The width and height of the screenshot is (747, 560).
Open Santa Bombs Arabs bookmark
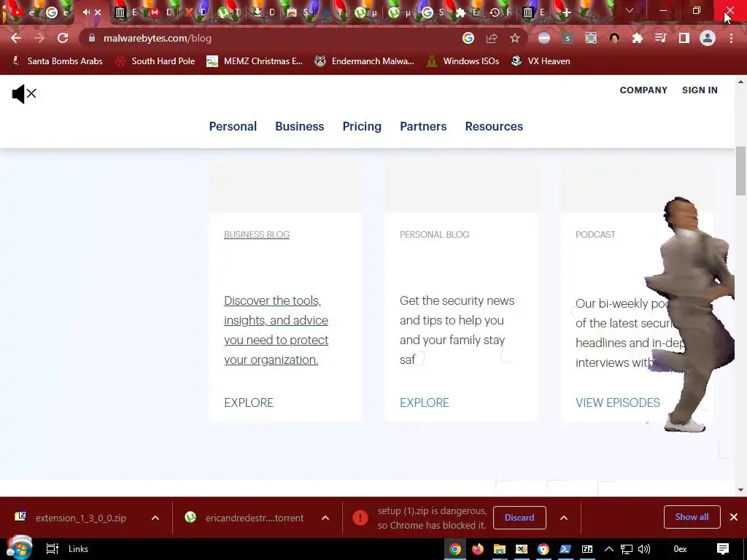point(57,61)
